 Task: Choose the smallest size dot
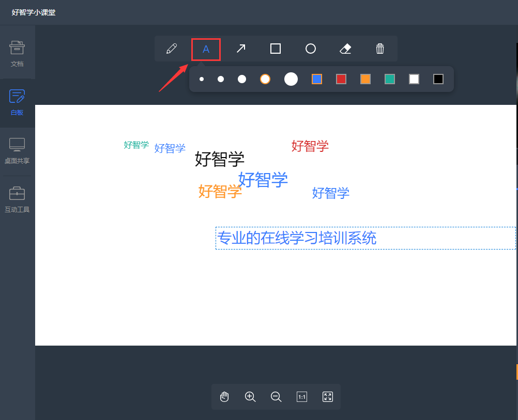click(202, 79)
